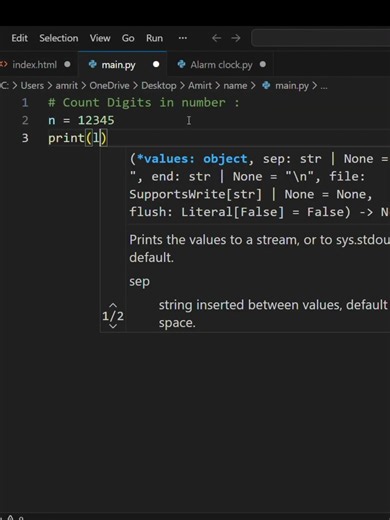
Task: Click the unsaved dot on main.py tab
Action: click(156, 64)
